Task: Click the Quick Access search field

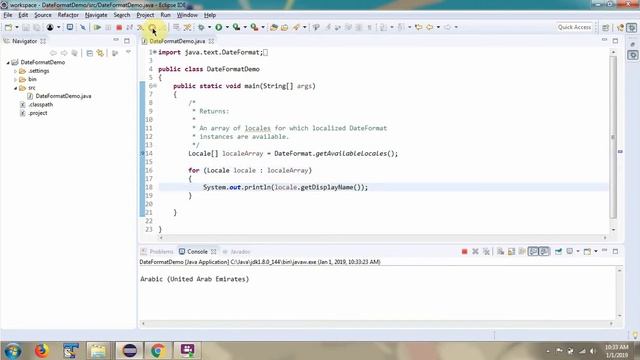Action: tap(574, 27)
